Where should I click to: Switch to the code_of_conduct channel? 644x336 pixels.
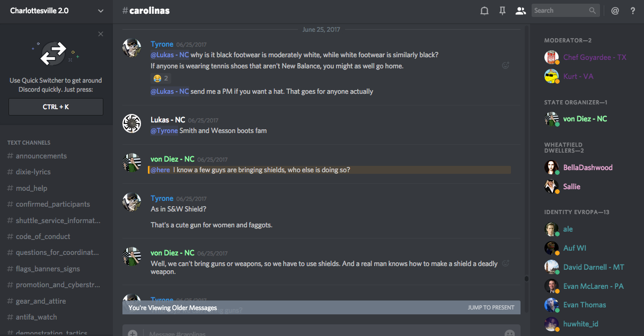pyautogui.click(x=43, y=236)
